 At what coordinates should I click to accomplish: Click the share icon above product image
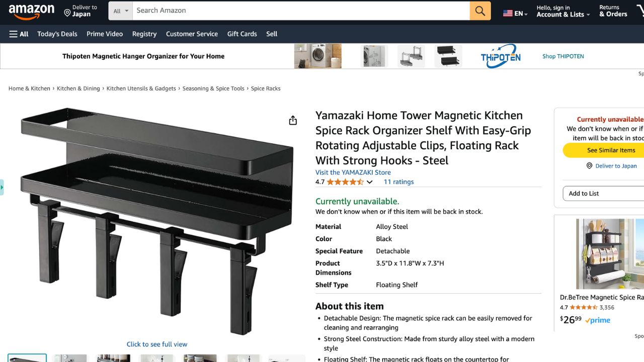pos(293,120)
